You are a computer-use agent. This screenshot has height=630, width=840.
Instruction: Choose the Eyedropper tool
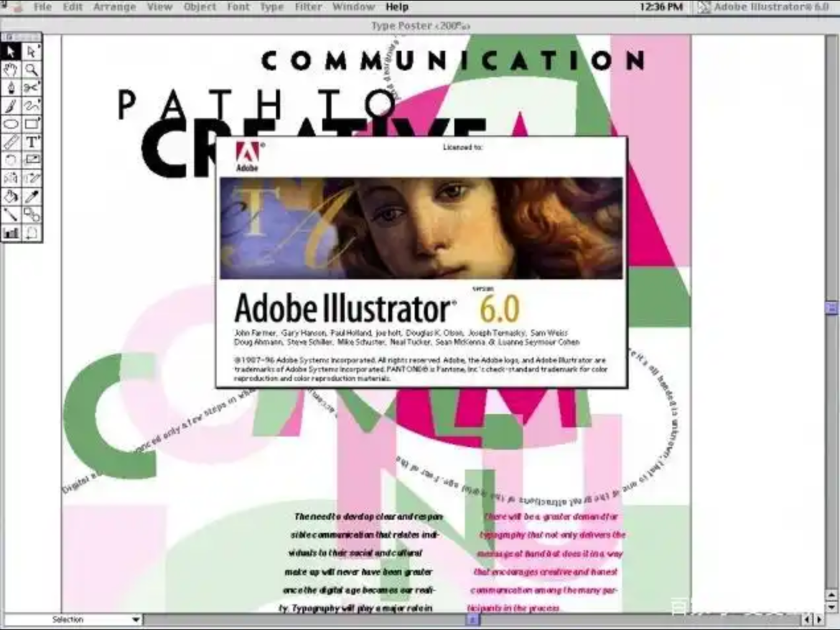click(x=32, y=197)
